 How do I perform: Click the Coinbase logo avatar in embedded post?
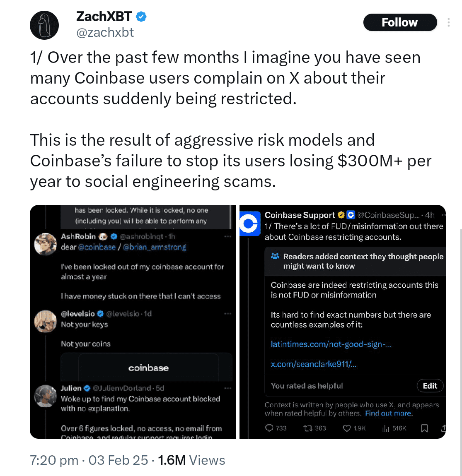250,224
